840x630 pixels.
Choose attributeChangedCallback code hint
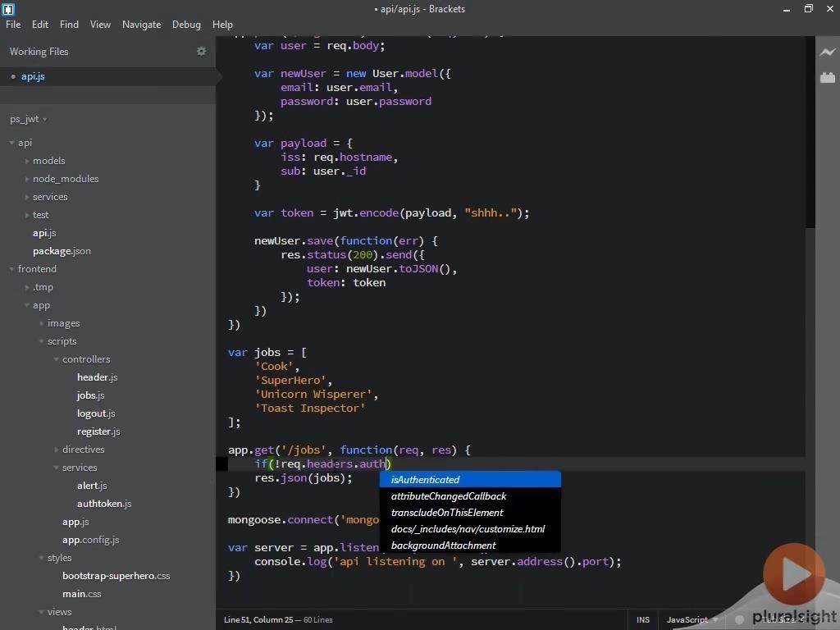(x=470, y=496)
